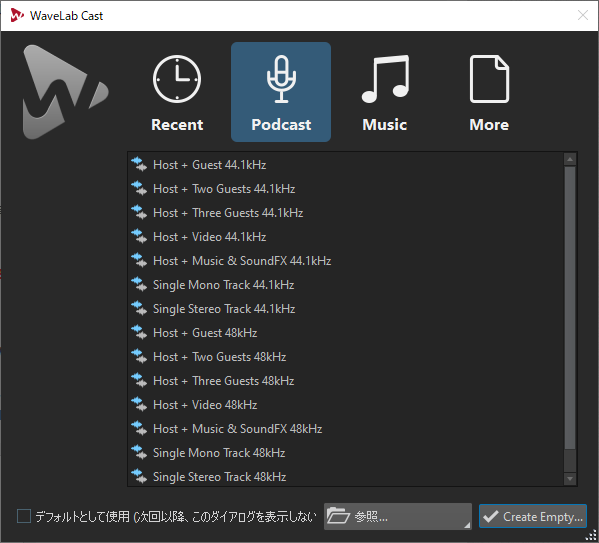Click the 参照 browse button
The image size is (599, 543).
point(398,516)
